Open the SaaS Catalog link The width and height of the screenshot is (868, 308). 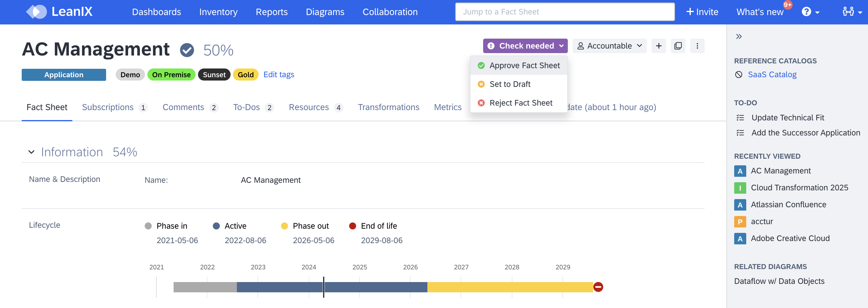pos(772,75)
